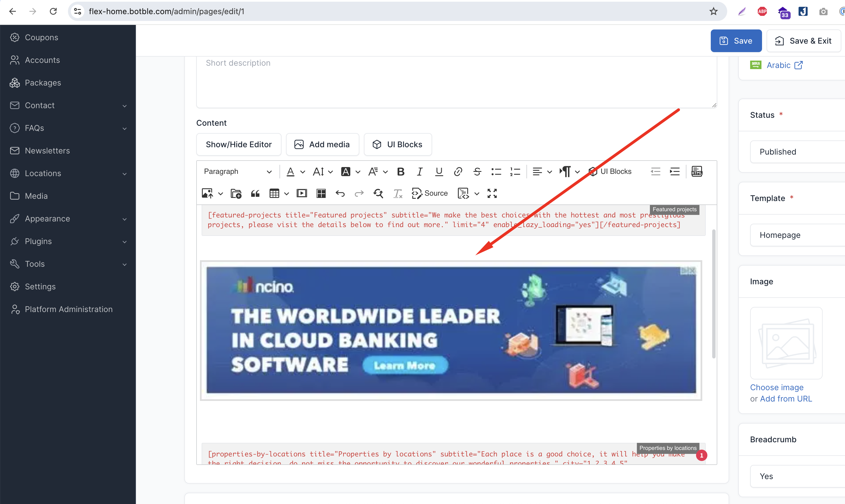Open the code block dropdown arrow
This screenshot has height=504, width=845.
point(477,194)
